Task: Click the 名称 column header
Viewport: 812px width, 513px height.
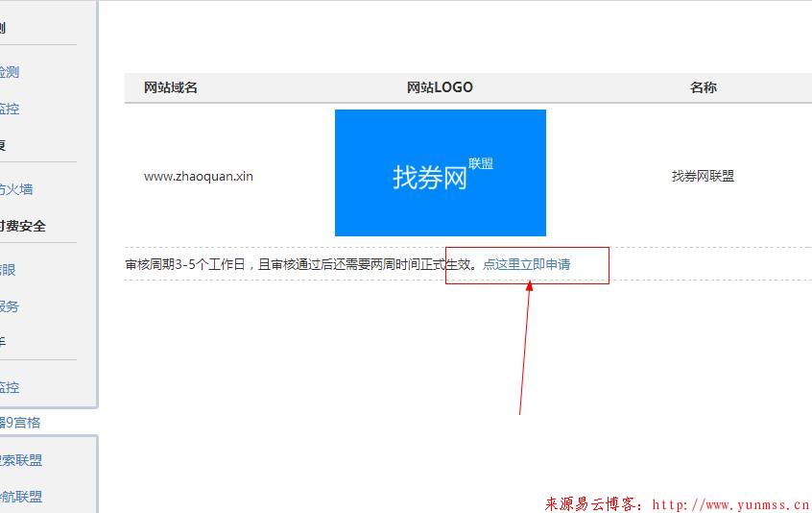Action: (703, 87)
